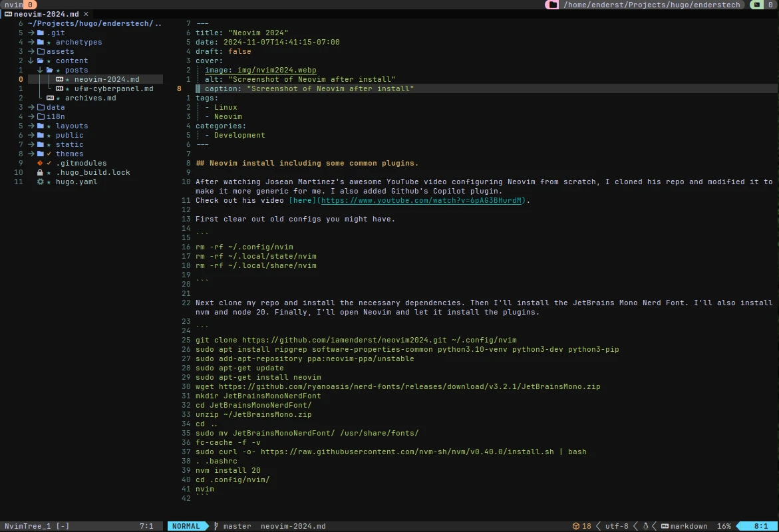Collapse the content folder arrow
The width and height of the screenshot is (779, 532).
(31, 61)
